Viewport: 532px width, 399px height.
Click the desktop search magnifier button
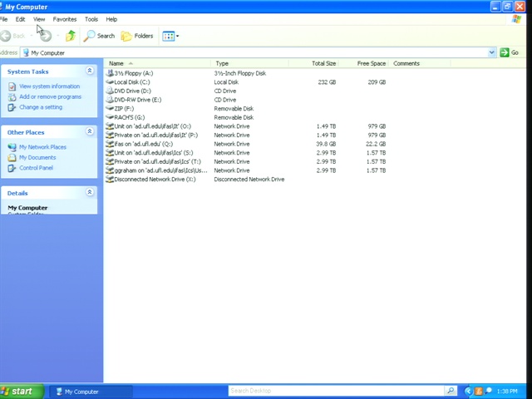click(x=451, y=391)
